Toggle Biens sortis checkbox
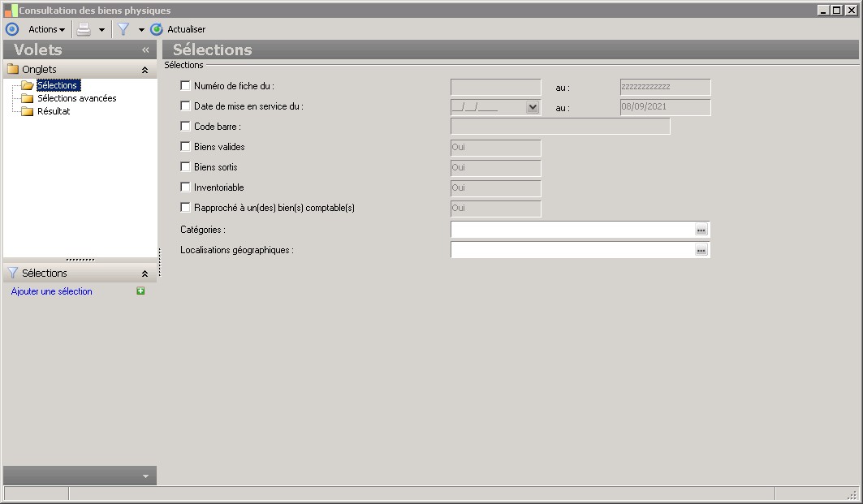 coord(185,166)
